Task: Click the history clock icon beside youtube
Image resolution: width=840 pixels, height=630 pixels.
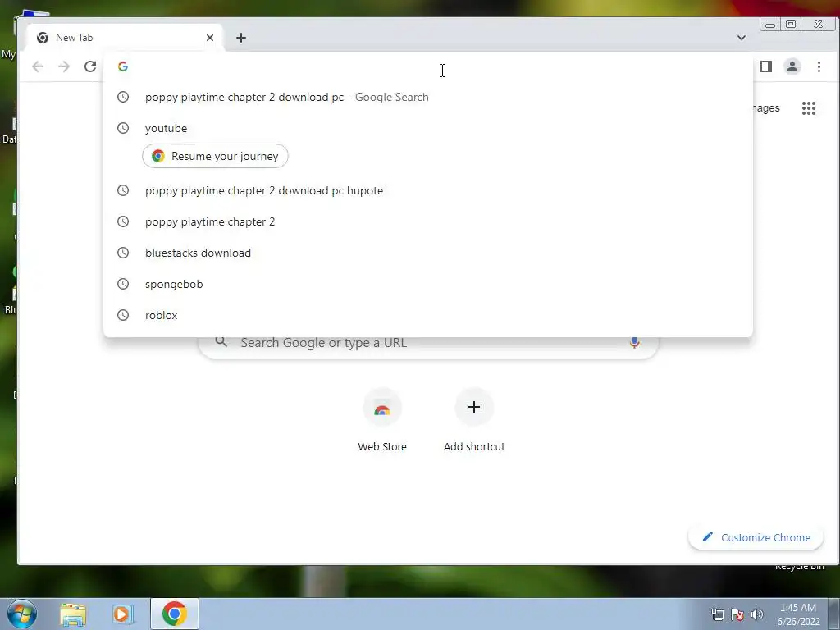Action: [x=123, y=128]
